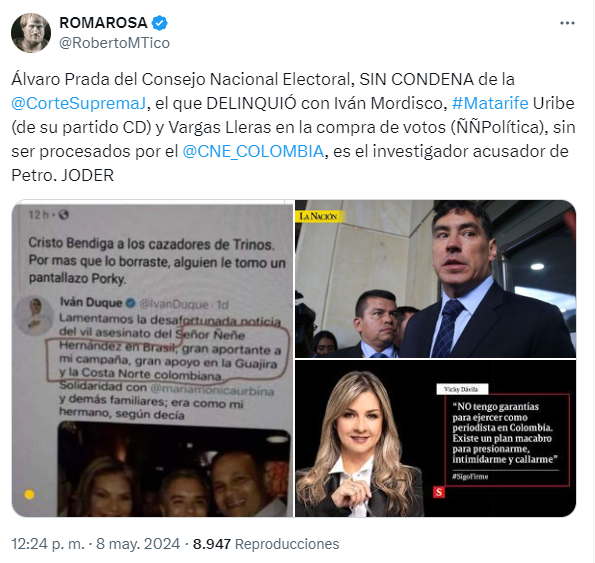Click Iván Duque's small avatar in screenshot
595x563 pixels.
coord(35,315)
